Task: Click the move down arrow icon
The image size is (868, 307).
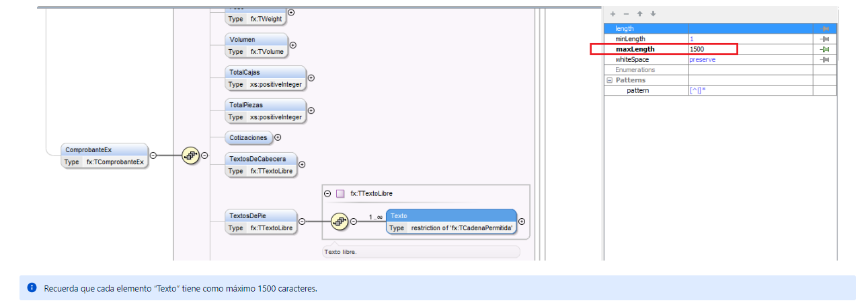Action: [x=653, y=14]
